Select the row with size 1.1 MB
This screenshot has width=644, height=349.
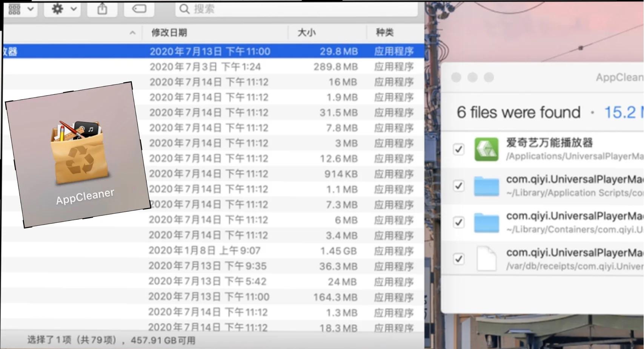pyautogui.click(x=213, y=189)
